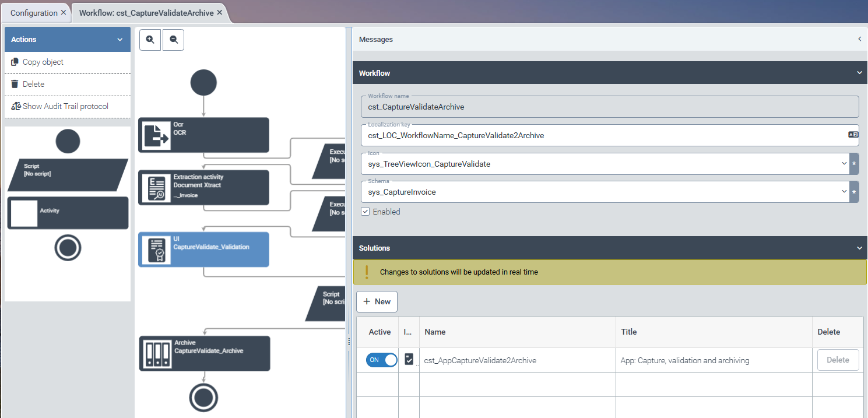The width and height of the screenshot is (868, 418).
Task: Pick the start circle from the palette
Action: (x=68, y=141)
